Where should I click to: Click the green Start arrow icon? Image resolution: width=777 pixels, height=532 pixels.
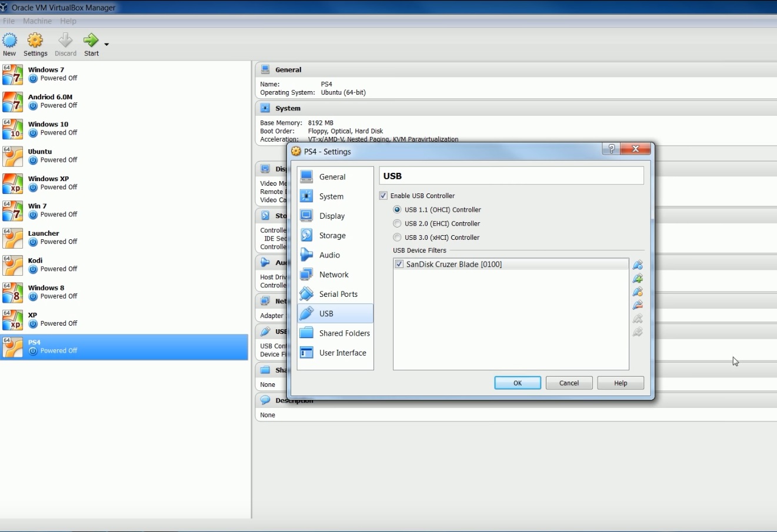click(x=91, y=41)
